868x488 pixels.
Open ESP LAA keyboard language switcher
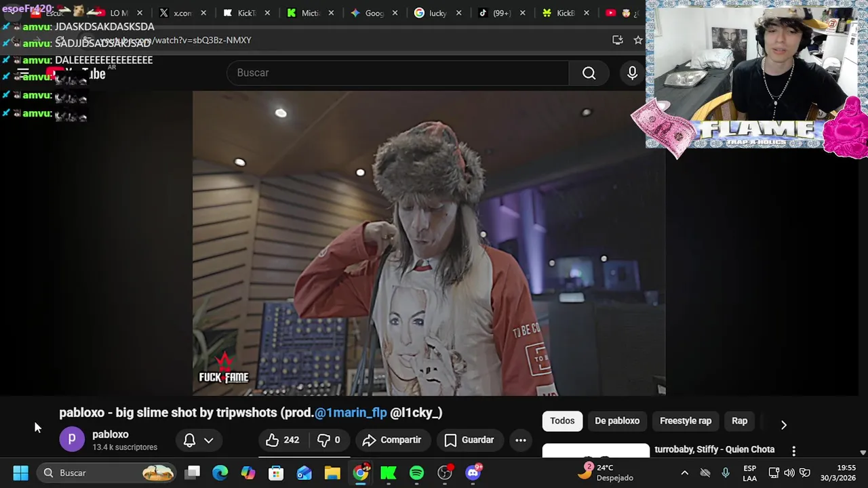pos(749,473)
